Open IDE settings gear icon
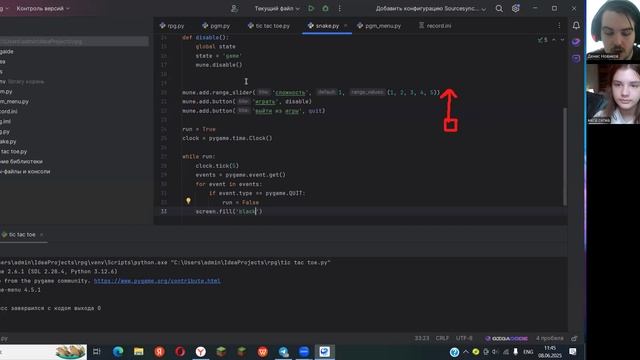 (x=516, y=8)
